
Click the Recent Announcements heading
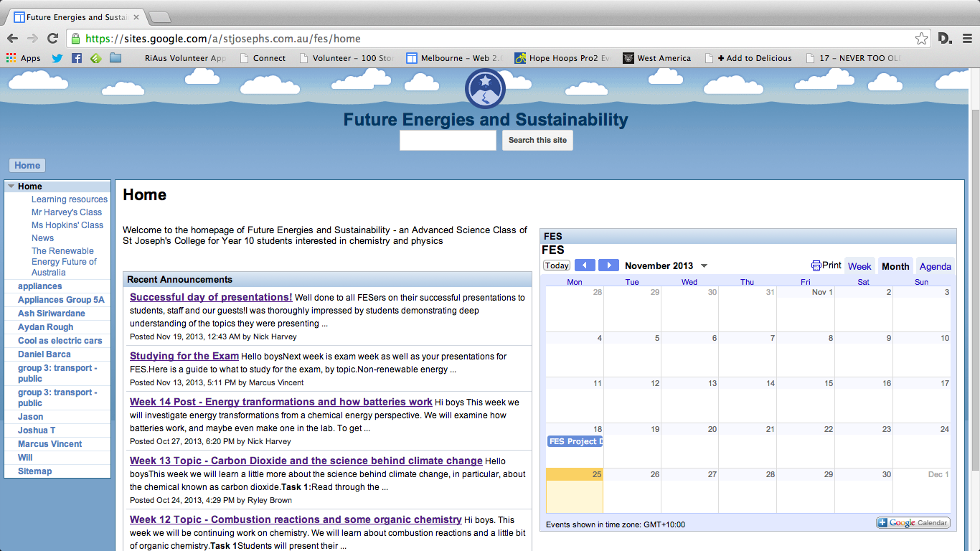tap(180, 279)
